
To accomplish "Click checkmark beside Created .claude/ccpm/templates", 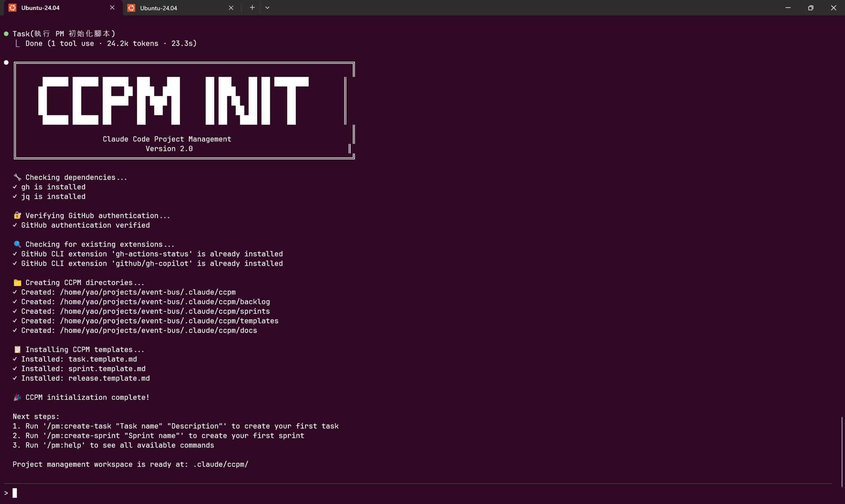I will [x=15, y=320].
